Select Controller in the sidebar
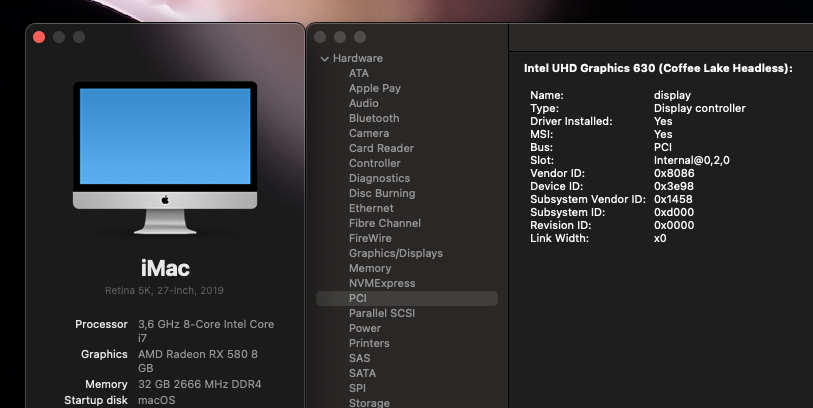 click(374, 163)
